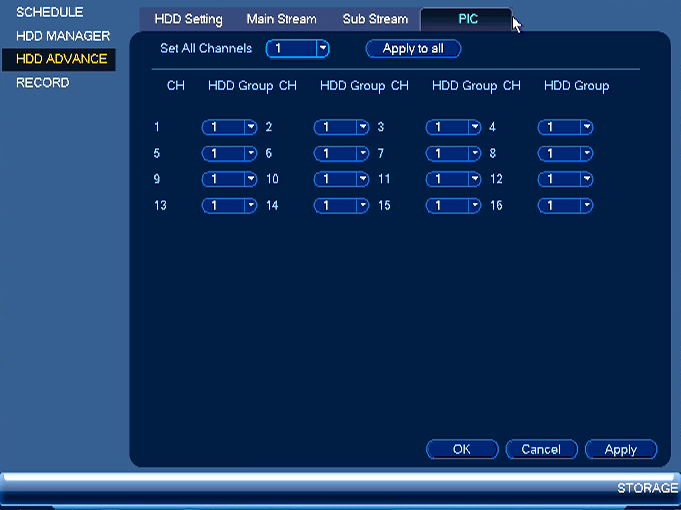Open HDD Group dropdown for channel 11
The width and height of the screenshot is (681, 510).
point(453,179)
